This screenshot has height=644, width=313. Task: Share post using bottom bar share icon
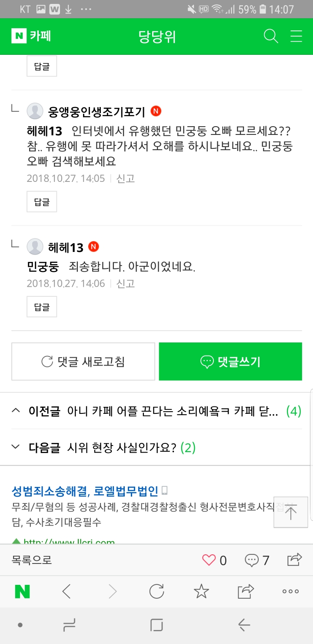[x=294, y=559]
